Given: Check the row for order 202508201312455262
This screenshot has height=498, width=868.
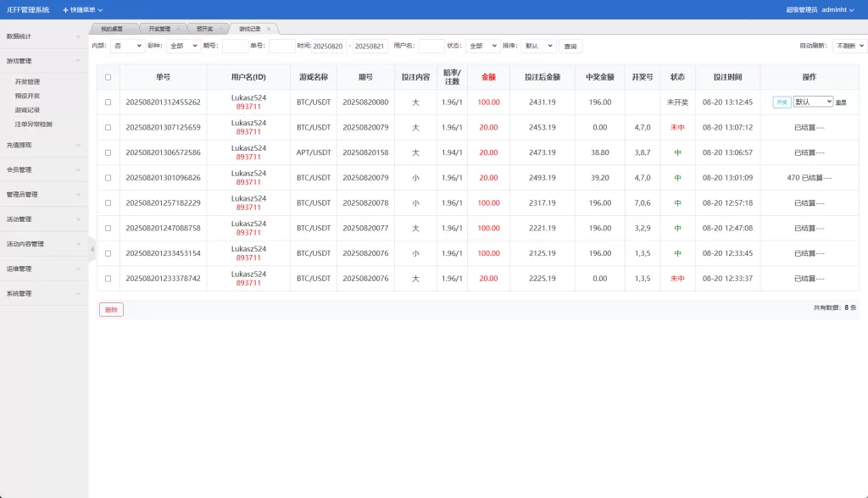Looking at the screenshot, I should pyautogui.click(x=108, y=102).
